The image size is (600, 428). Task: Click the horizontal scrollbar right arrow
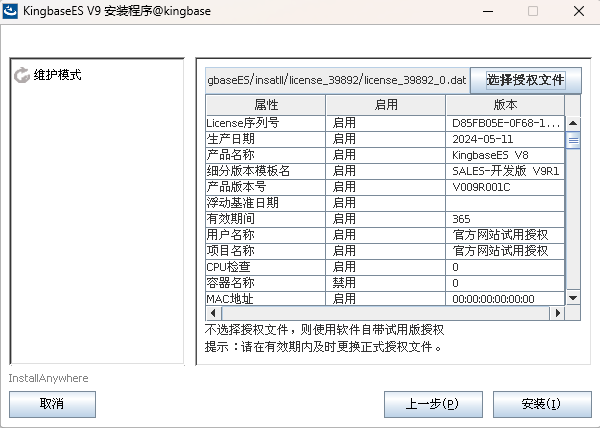[x=558, y=313]
